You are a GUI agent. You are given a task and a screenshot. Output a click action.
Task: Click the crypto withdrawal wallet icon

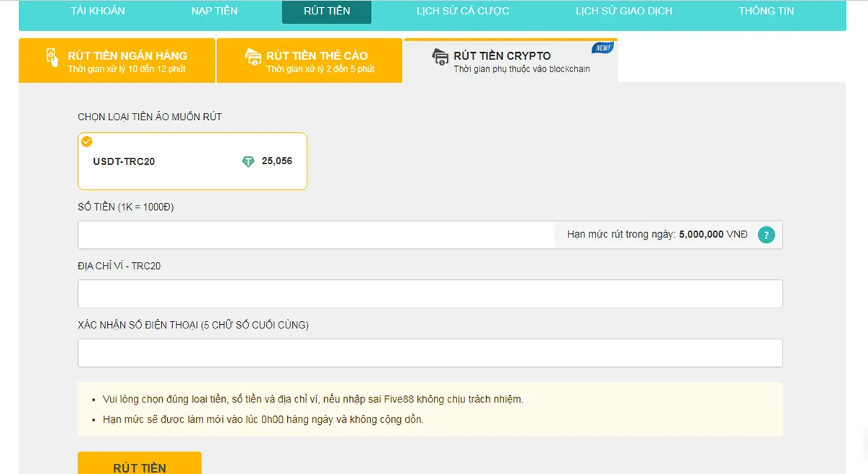[439, 57]
